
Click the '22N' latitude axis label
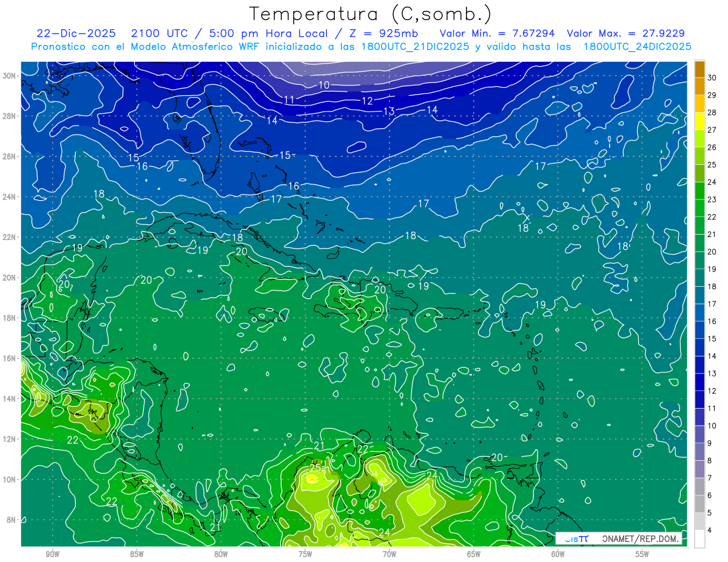coord(10,237)
